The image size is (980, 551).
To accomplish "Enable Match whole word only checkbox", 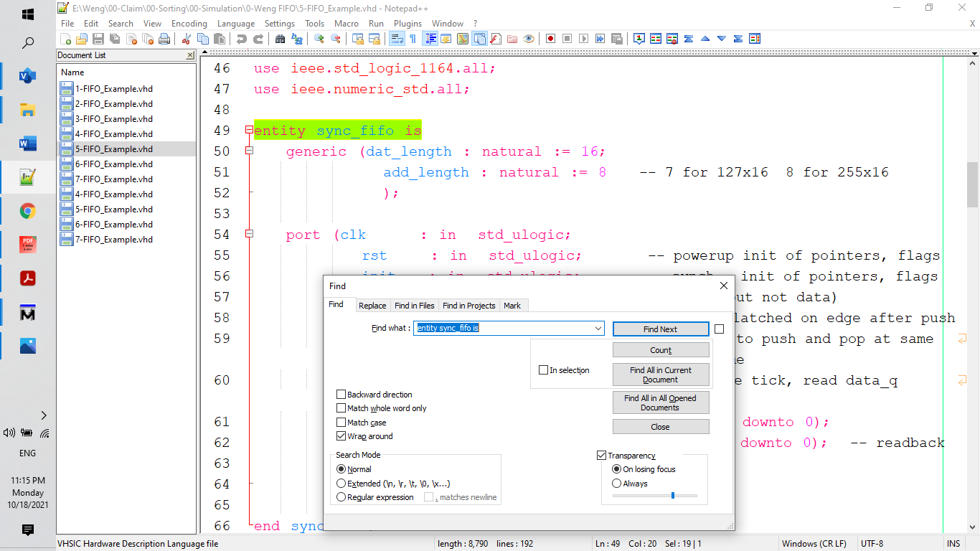I will click(x=341, y=408).
